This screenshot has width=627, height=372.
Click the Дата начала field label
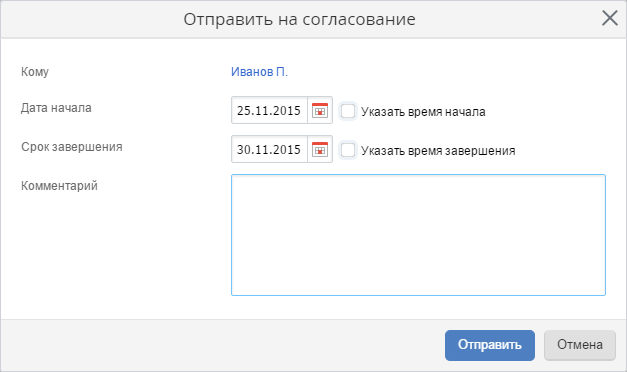56,108
